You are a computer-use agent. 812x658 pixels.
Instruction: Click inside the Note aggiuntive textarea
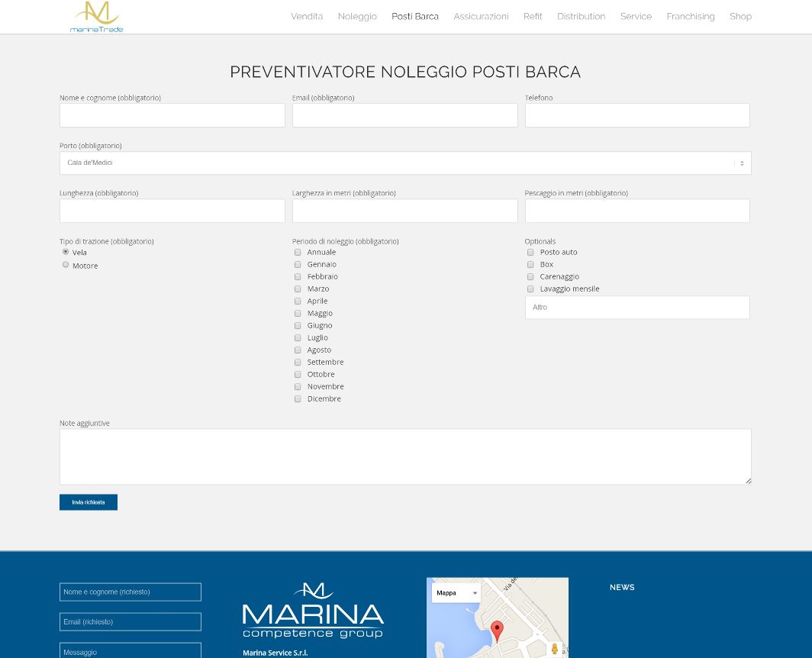(405, 457)
